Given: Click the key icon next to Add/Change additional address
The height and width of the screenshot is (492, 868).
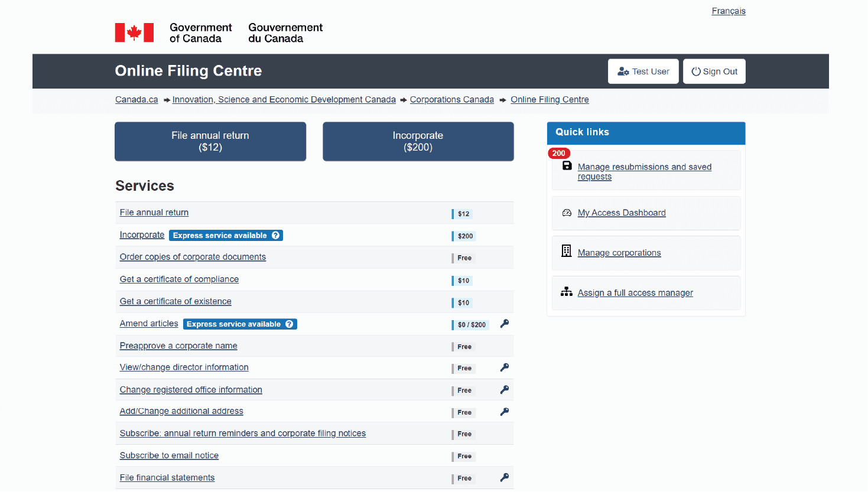Looking at the screenshot, I should point(504,412).
